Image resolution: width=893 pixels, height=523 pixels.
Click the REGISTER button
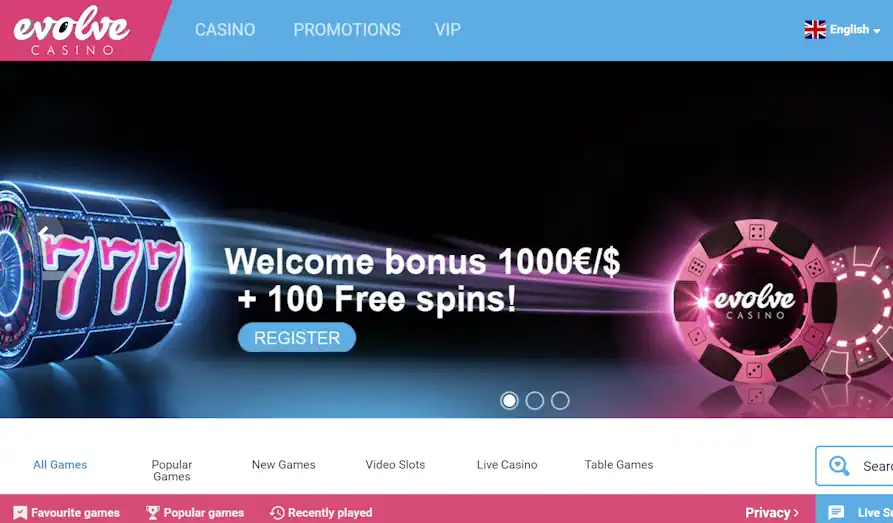pyautogui.click(x=297, y=338)
